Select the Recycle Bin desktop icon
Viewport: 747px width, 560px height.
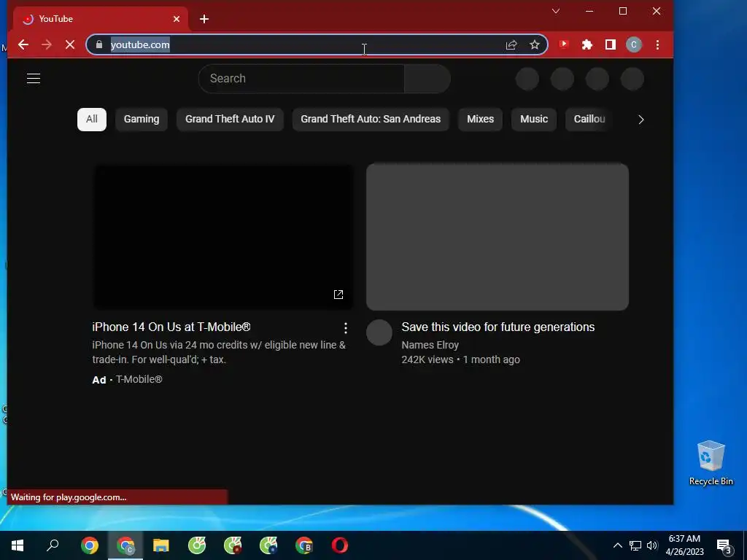[x=711, y=463]
